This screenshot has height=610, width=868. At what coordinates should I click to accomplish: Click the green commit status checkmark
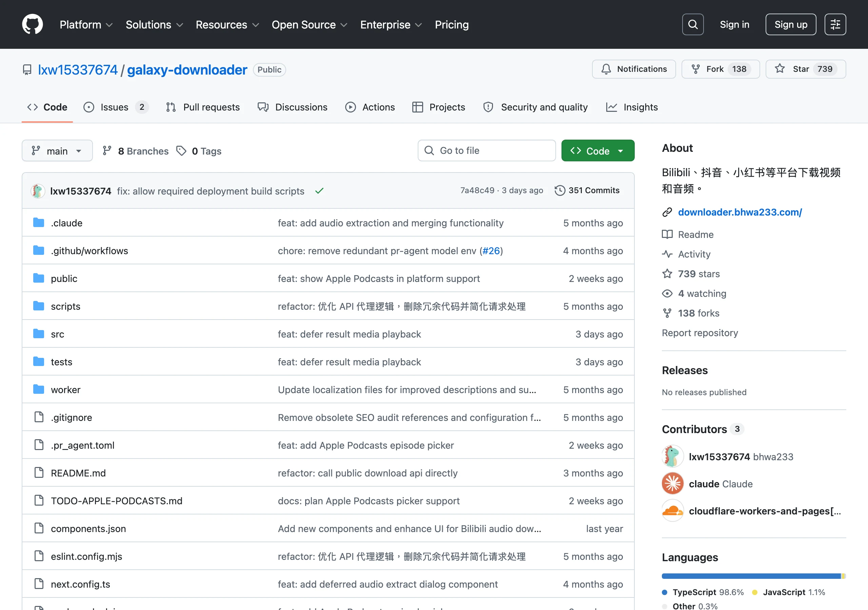tap(319, 191)
